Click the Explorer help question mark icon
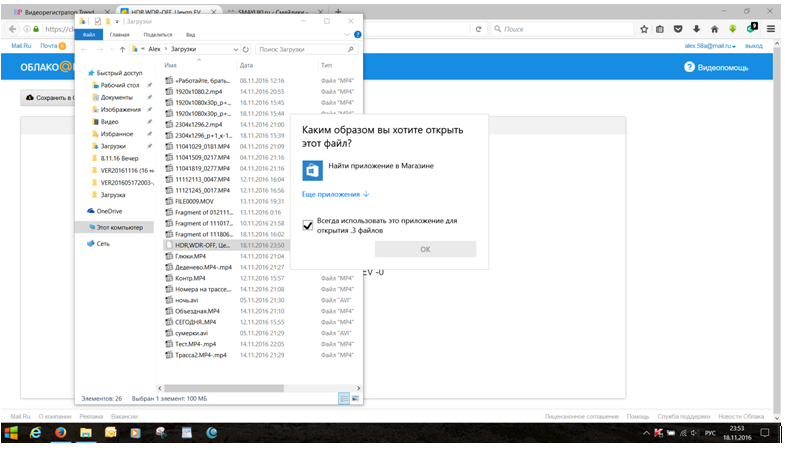785x450 pixels. point(358,33)
